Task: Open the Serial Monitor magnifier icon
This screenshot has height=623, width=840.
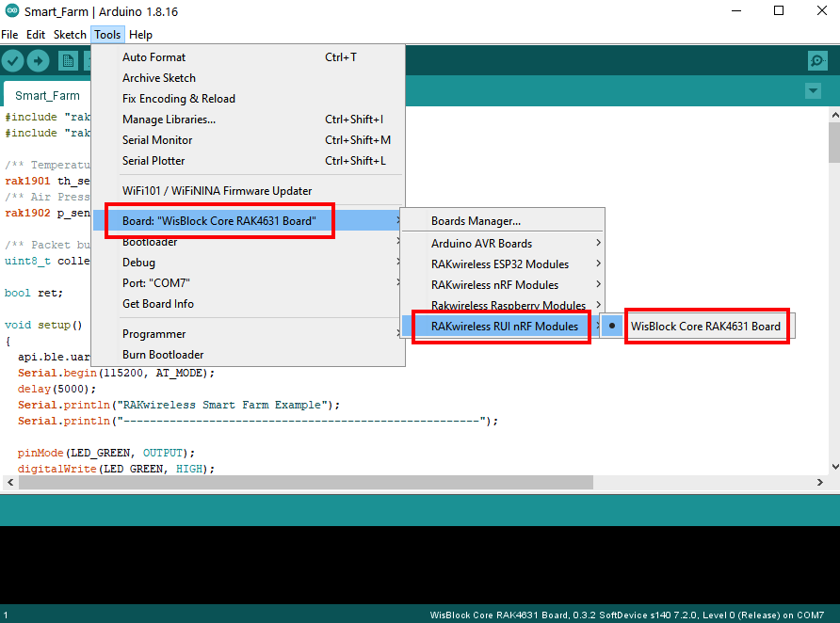Action: (817, 61)
